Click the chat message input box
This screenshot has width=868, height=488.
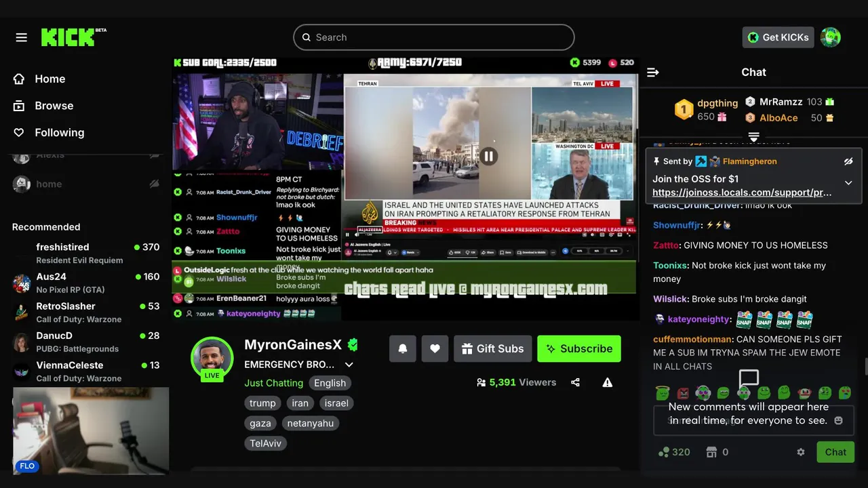753,420
